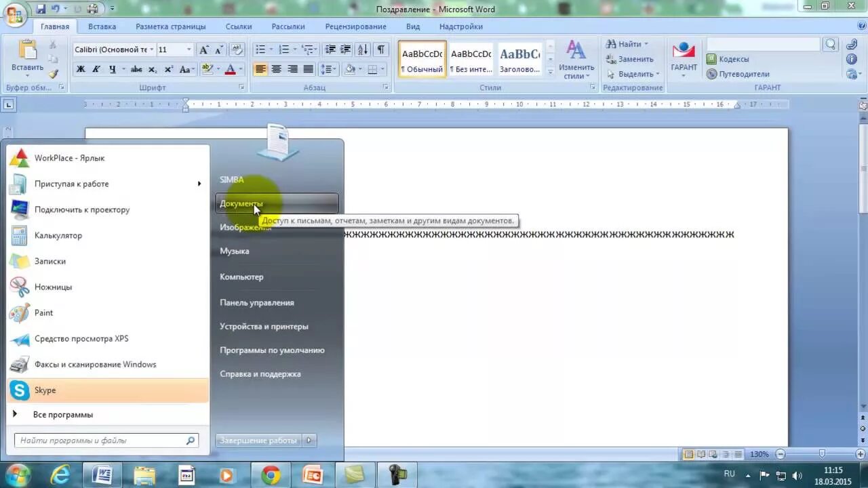Open the Рассылки ribbon tab

click(x=288, y=26)
